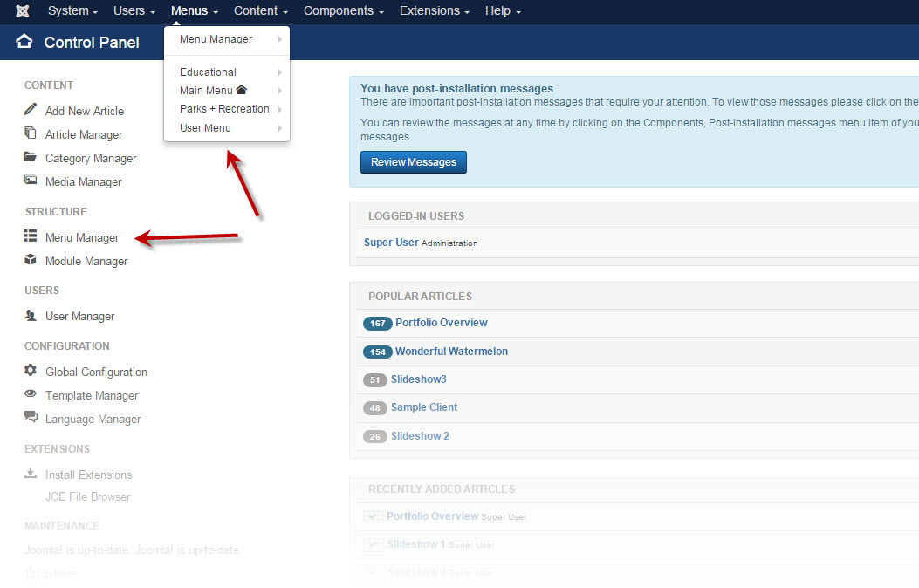Click the Joomla logo icon top-left
Viewport: 919px width, 588px height.
pos(21,11)
